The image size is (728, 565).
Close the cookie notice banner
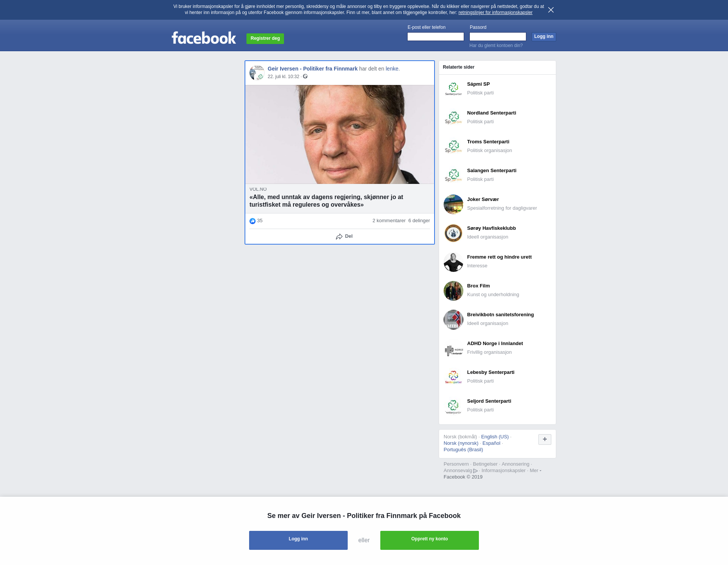pyautogui.click(x=551, y=10)
